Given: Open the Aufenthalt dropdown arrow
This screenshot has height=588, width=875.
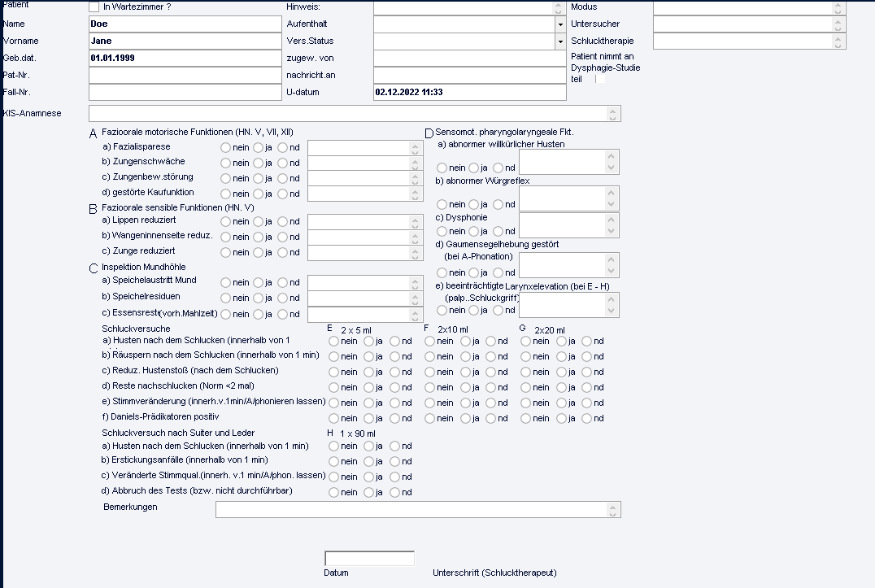Looking at the screenshot, I should pos(559,24).
